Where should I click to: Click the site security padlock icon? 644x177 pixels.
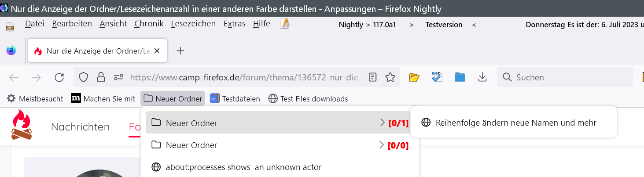click(x=101, y=78)
